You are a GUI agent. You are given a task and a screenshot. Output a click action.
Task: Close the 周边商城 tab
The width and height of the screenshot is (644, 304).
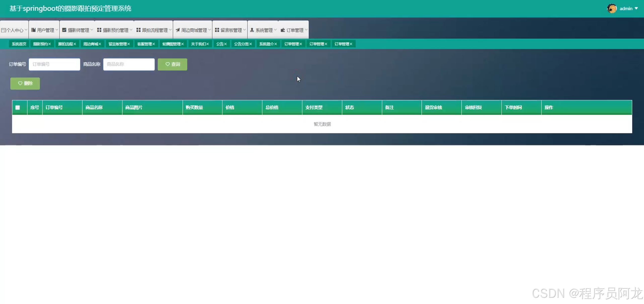[100, 44]
